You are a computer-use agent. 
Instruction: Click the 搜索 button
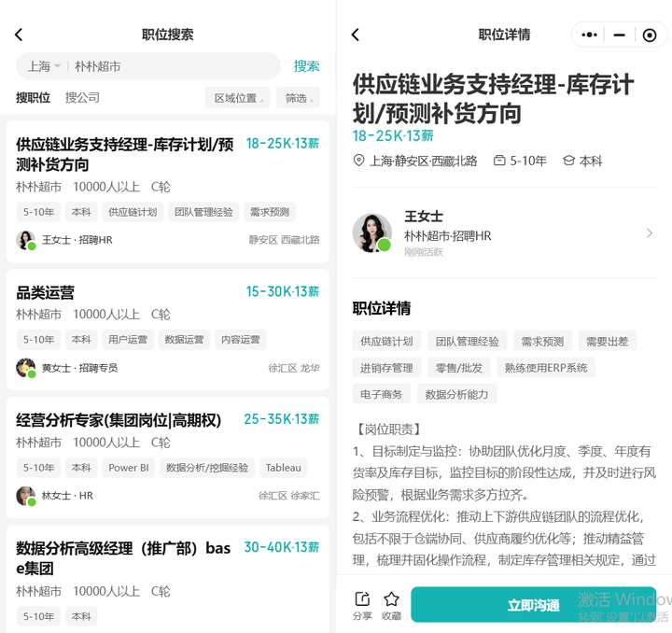306,66
